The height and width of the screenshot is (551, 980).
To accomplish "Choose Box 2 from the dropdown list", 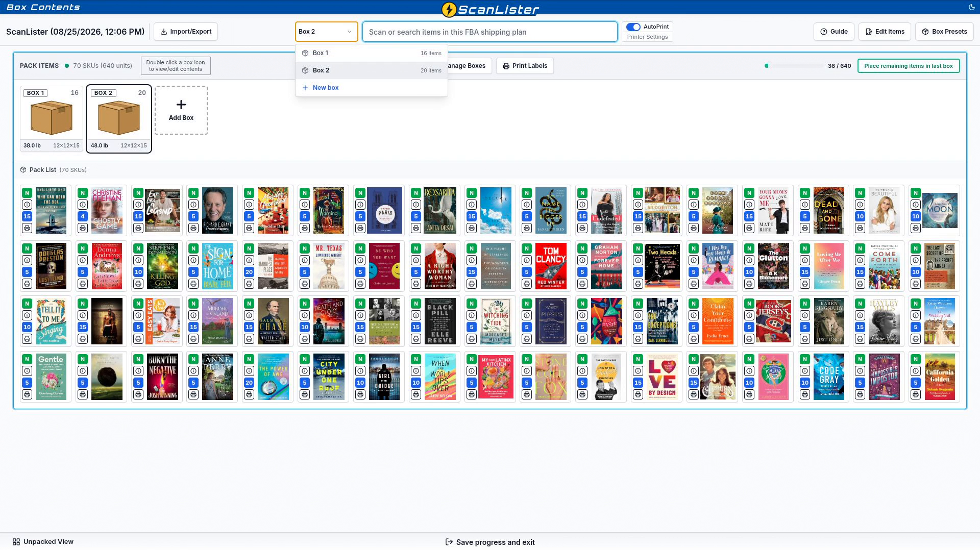I will (x=372, y=70).
